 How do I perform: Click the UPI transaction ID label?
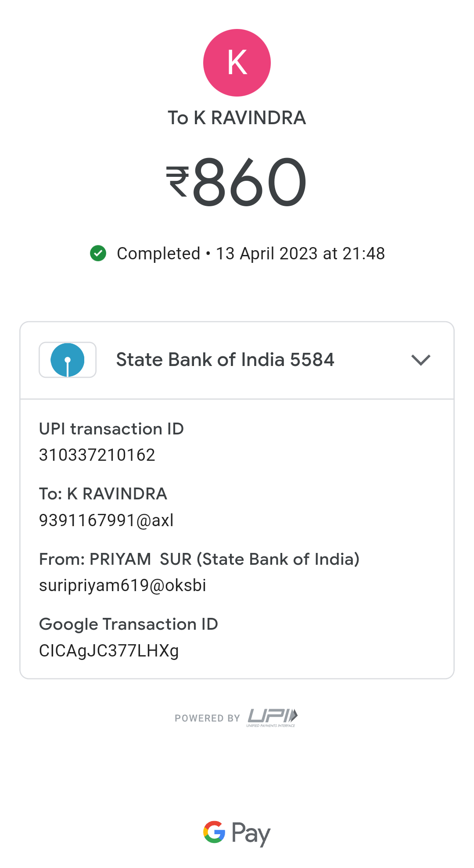[111, 429]
